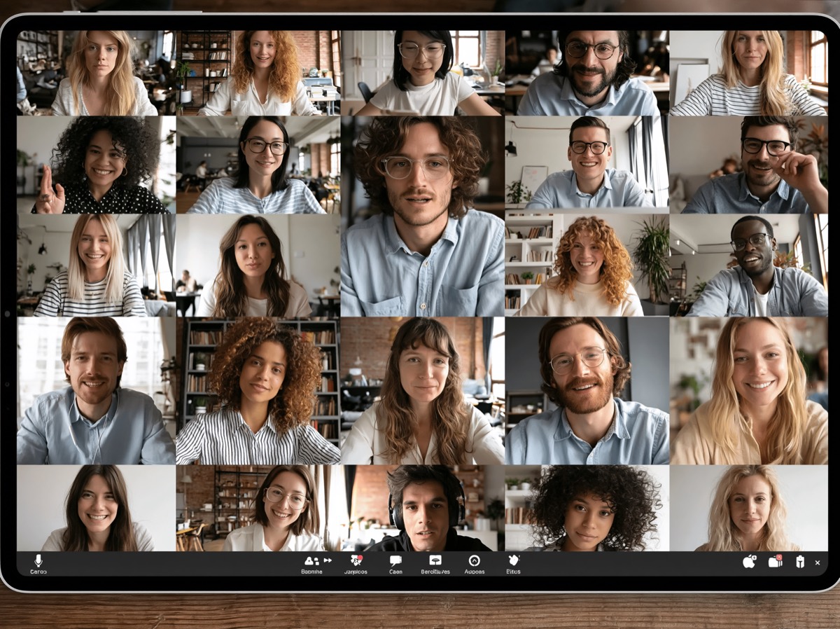Click the double-arrow next to Bopnine

pyautogui.click(x=327, y=560)
